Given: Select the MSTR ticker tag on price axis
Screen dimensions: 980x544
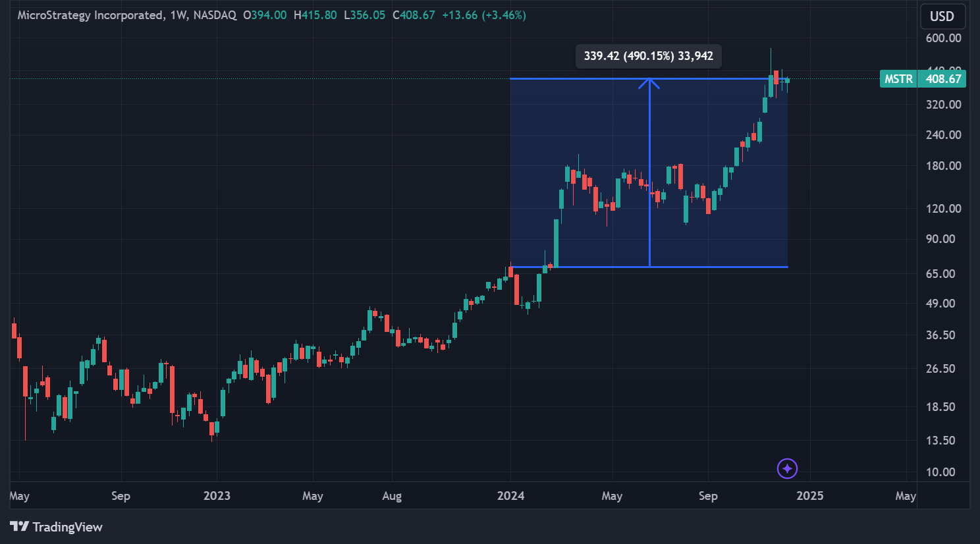Looking at the screenshot, I should [x=898, y=79].
